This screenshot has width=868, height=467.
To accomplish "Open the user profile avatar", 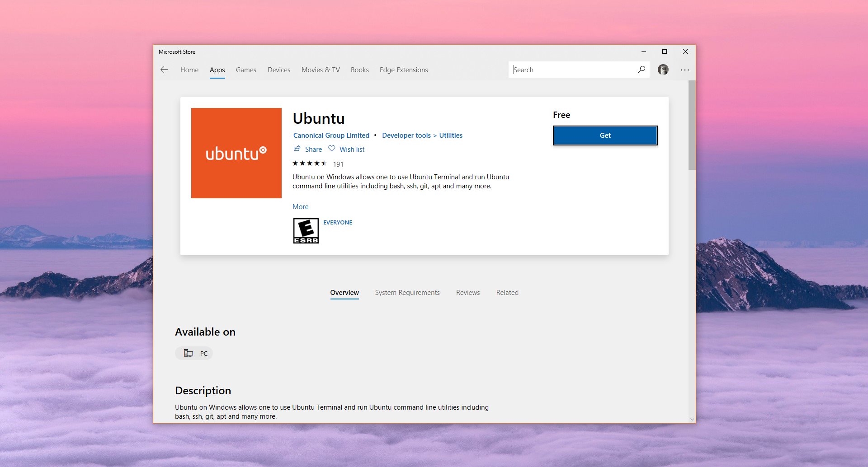I will [663, 70].
